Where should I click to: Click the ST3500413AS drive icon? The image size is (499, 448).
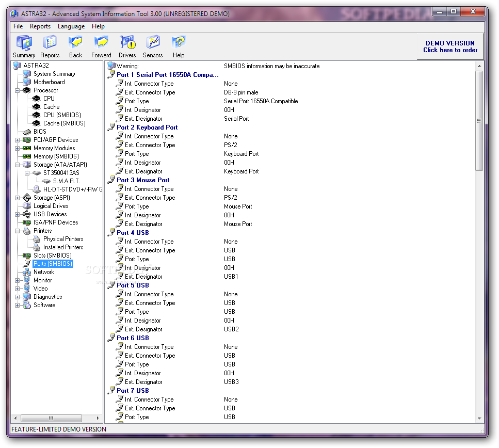coord(37,173)
